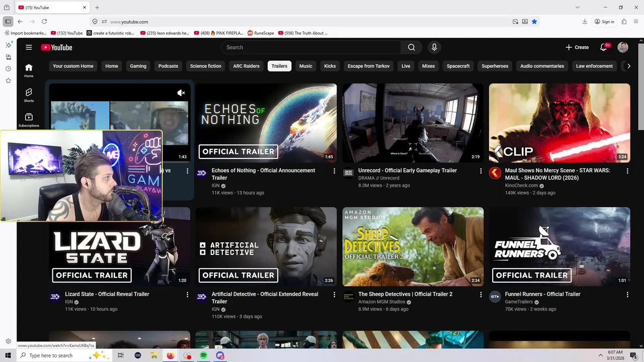This screenshot has height=362, width=644.
Task: Open the RuneScape bookmark
Action: (x=261, y=33)
